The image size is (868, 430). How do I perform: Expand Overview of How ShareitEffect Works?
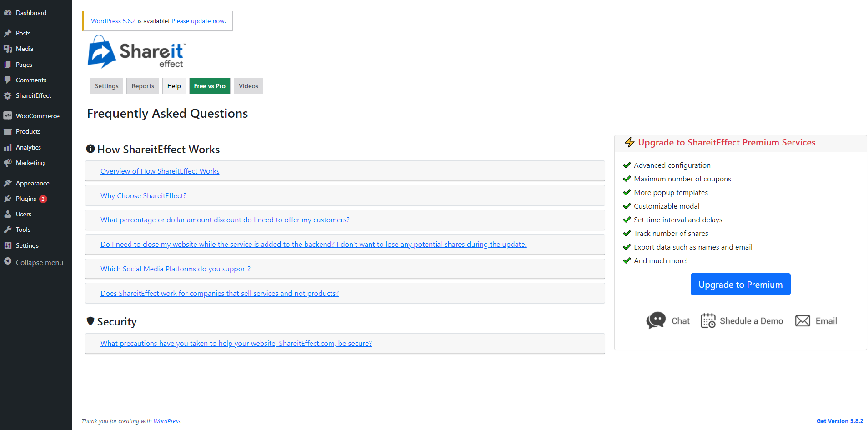tap(160, 171)
